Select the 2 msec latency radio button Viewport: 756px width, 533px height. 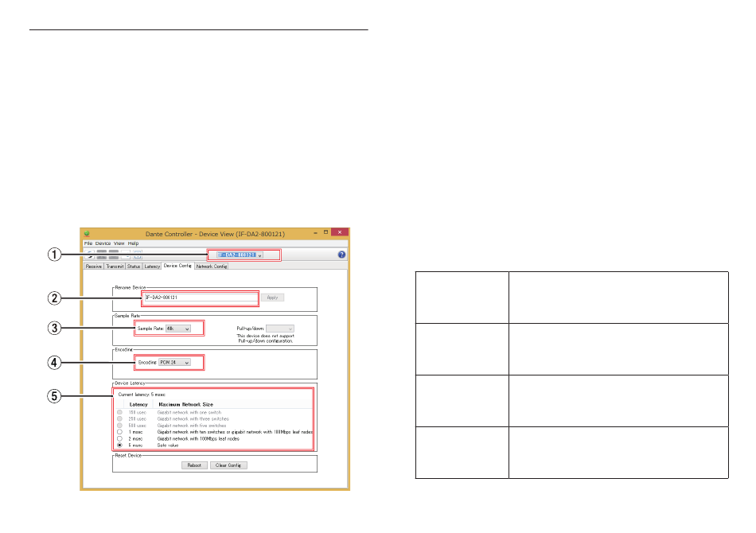(x=119, y=439)
